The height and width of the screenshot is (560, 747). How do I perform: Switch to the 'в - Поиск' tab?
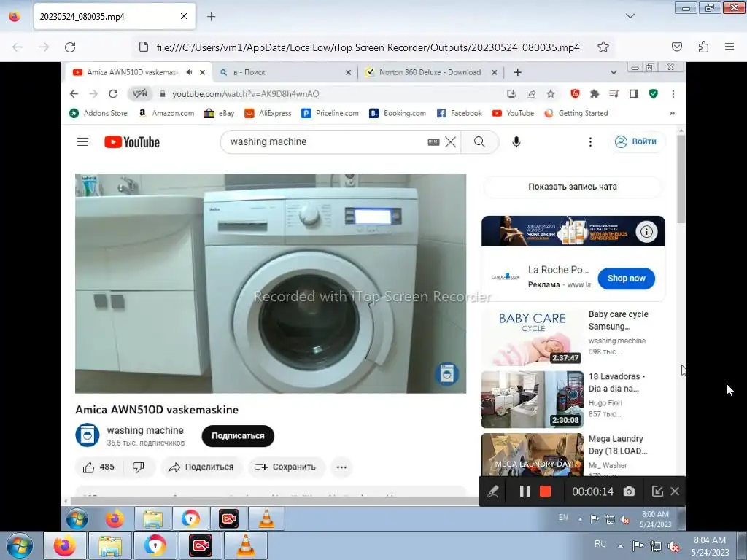(x=284, y=72)
